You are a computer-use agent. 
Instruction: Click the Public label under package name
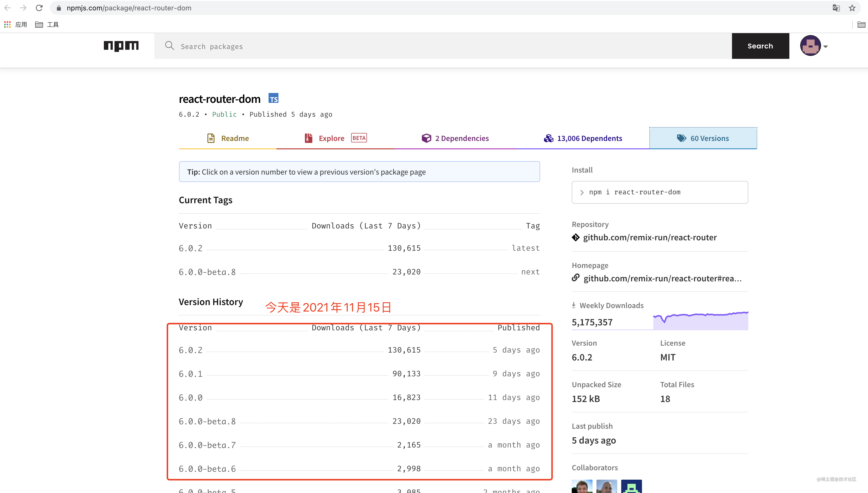225,114
